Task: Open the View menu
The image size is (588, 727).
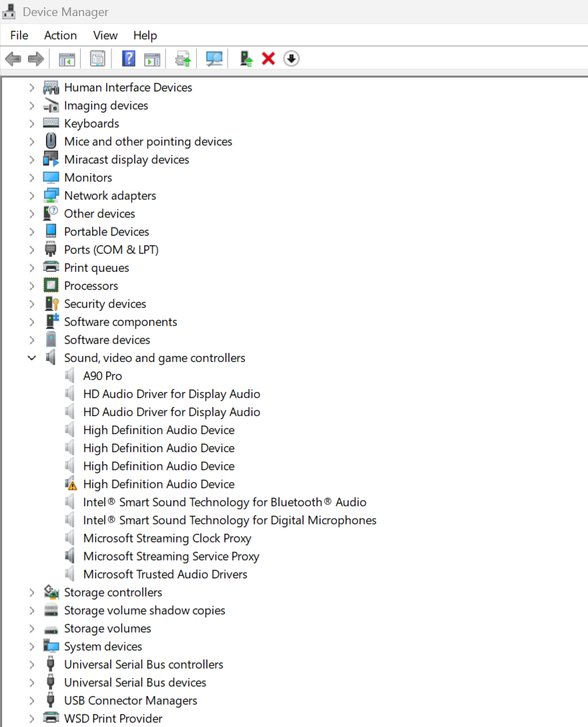Action: pos(105,35)
